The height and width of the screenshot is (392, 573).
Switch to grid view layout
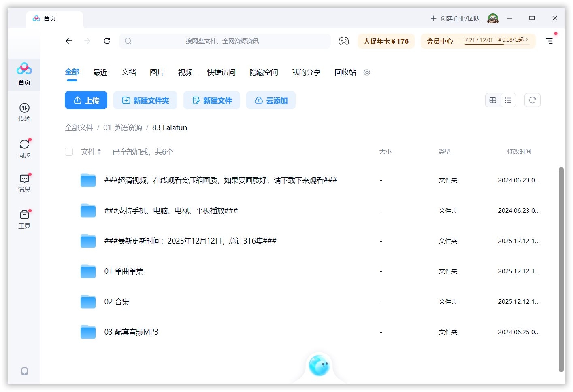coord(493,100)
